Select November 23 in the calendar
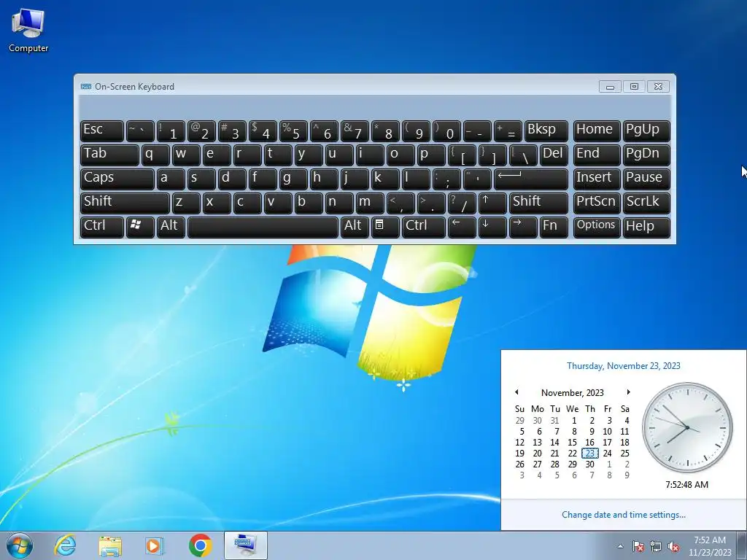The height and width of the screenshot is (560, 747). pos(589,453)
